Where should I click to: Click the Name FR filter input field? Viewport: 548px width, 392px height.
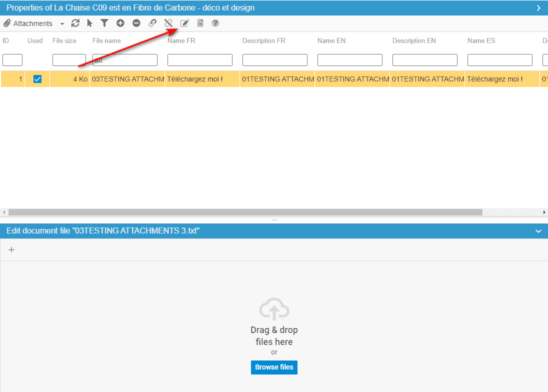click(200, 60)
